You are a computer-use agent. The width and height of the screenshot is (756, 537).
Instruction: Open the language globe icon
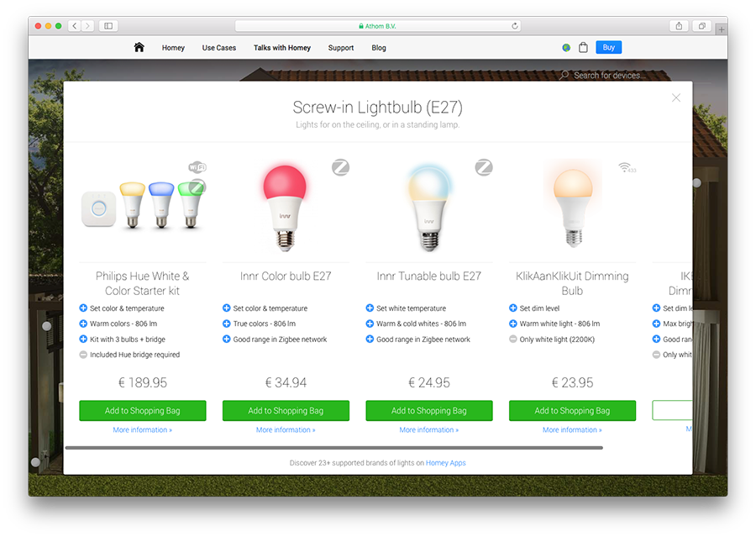(x=566, y=47)
